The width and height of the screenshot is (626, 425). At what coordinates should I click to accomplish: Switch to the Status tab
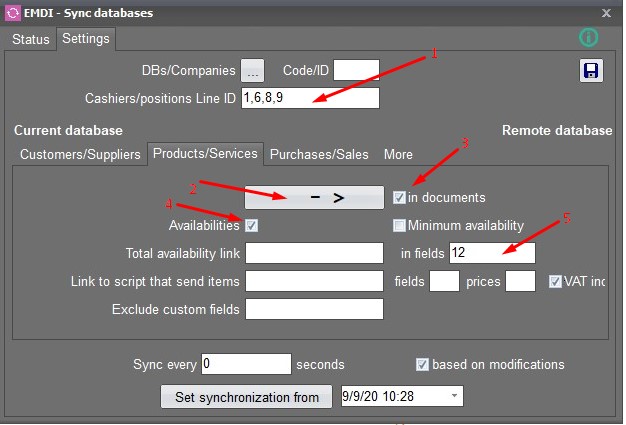(x=31, y=39)
